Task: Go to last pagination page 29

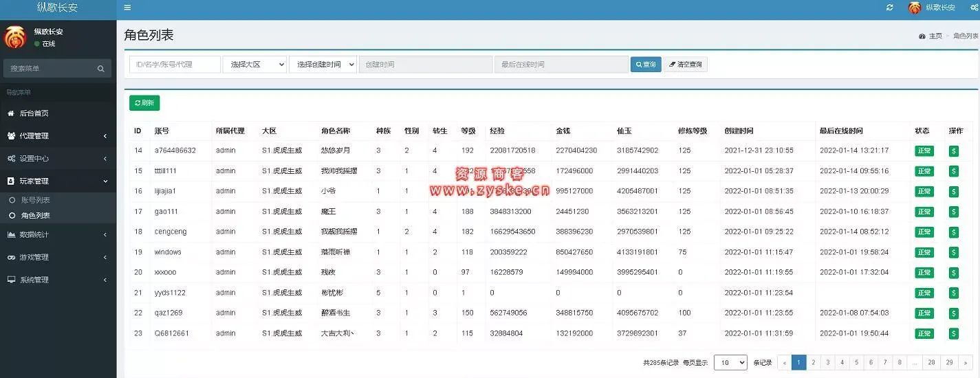Action: coord(949,362)
